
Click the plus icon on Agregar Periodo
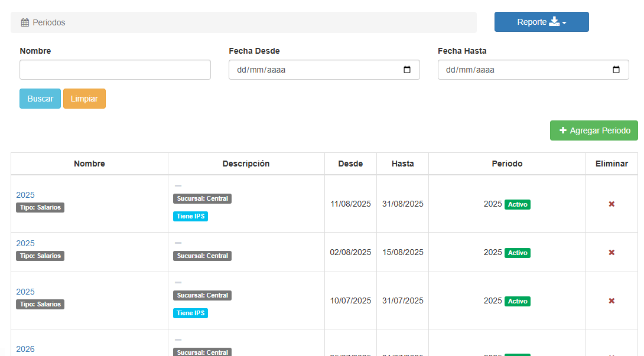coord(563,130)
